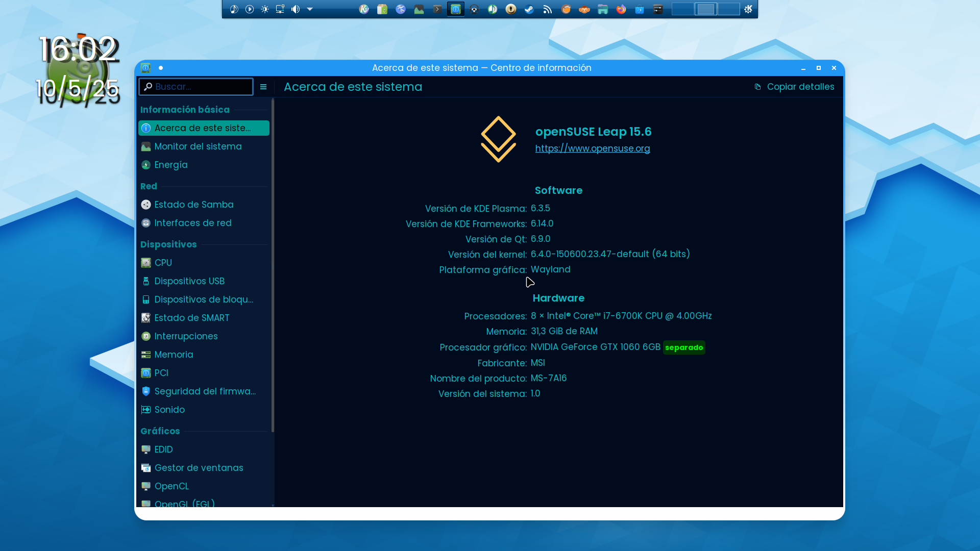Click the 16:02 desktop clock widget
Viewport: 980px width, 551px height.
79,49
